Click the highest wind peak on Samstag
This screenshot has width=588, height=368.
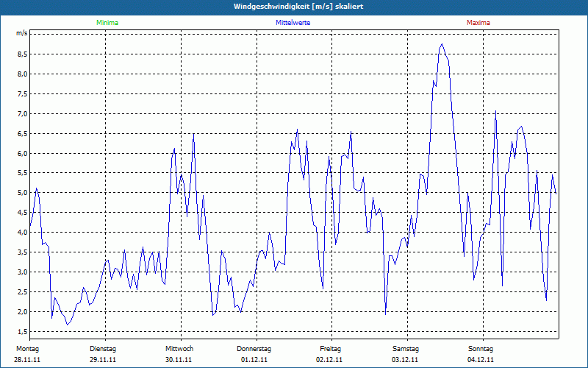(442, 44)
